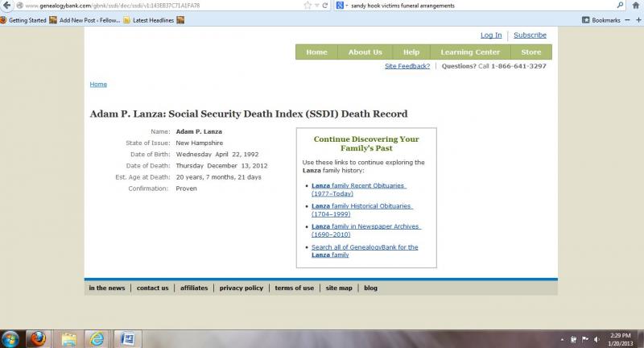This screenshot has width=644, height=348.
Task: Open Windows Explorer folder in taskbar
Action: [x=68, y=338]
